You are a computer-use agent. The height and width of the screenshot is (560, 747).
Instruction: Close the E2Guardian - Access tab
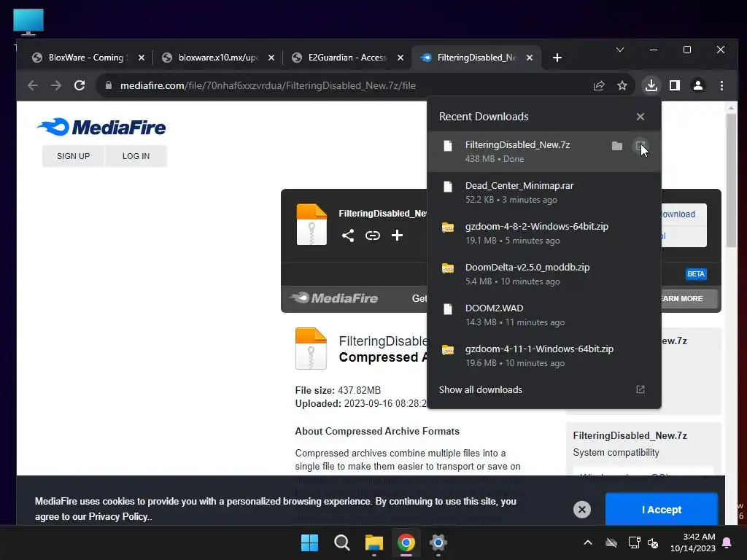click(400, 58)
